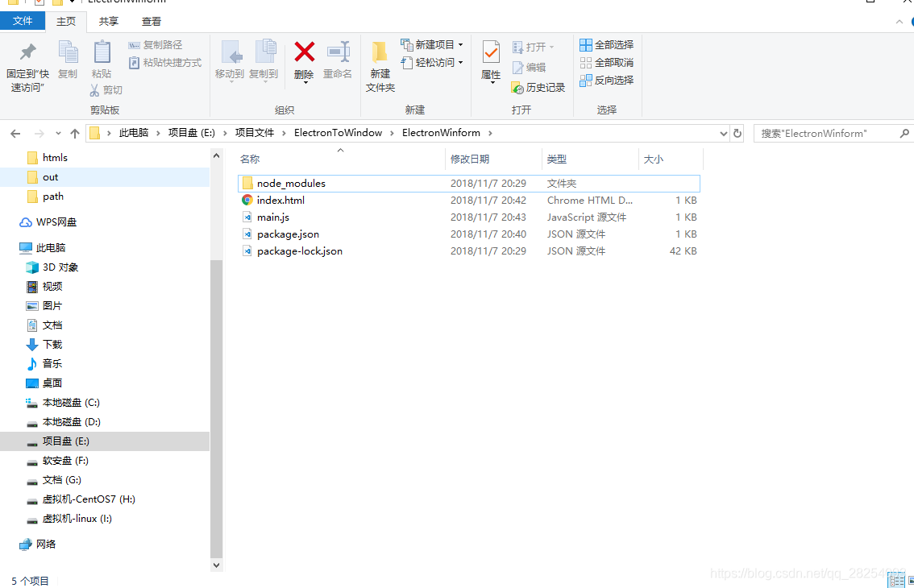Click the navigation pane scroll-down arrow
This screenshot has width=914, height=588.
pyautogui.click(x=216, y=565)
